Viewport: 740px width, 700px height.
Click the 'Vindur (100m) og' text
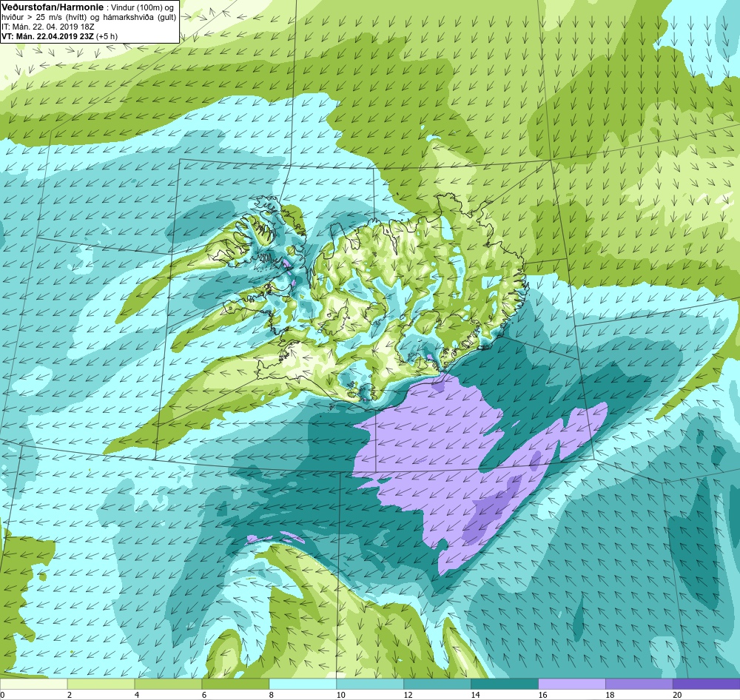(141, 7)
